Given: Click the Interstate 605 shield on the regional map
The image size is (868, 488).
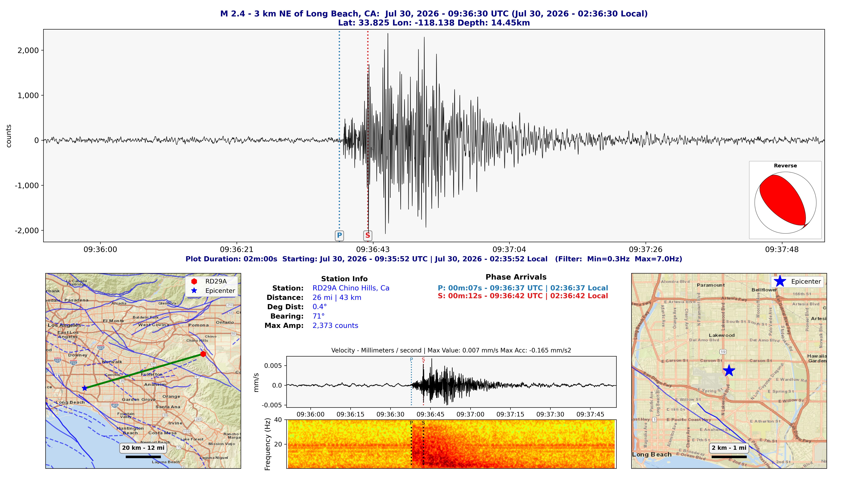Looking at the screenshot, I should coord(101,348).
